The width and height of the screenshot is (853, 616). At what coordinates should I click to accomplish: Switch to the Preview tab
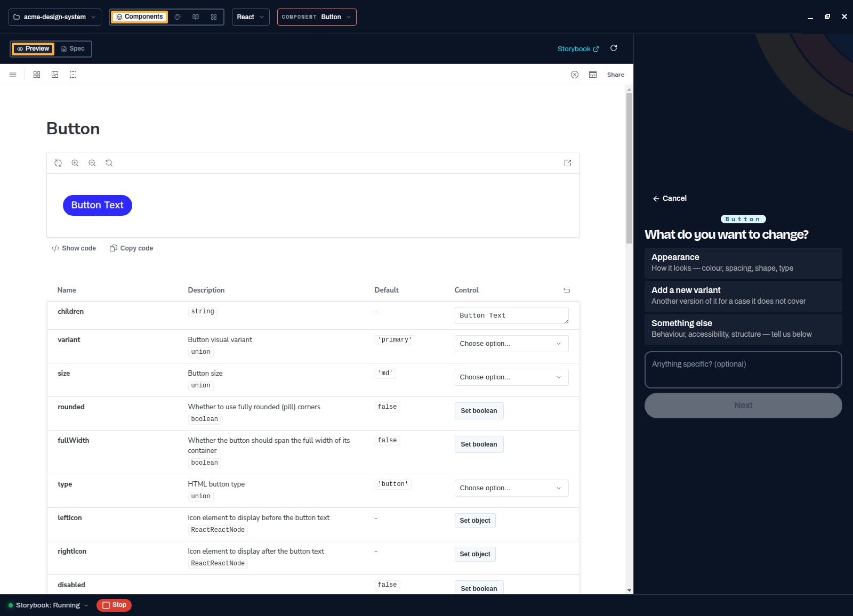coord(33,49)
